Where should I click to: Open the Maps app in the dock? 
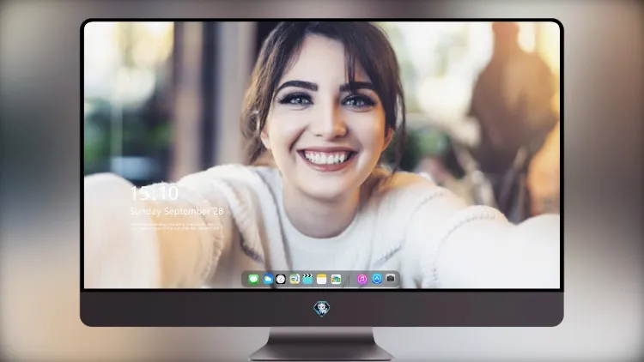tap(295, 280)
